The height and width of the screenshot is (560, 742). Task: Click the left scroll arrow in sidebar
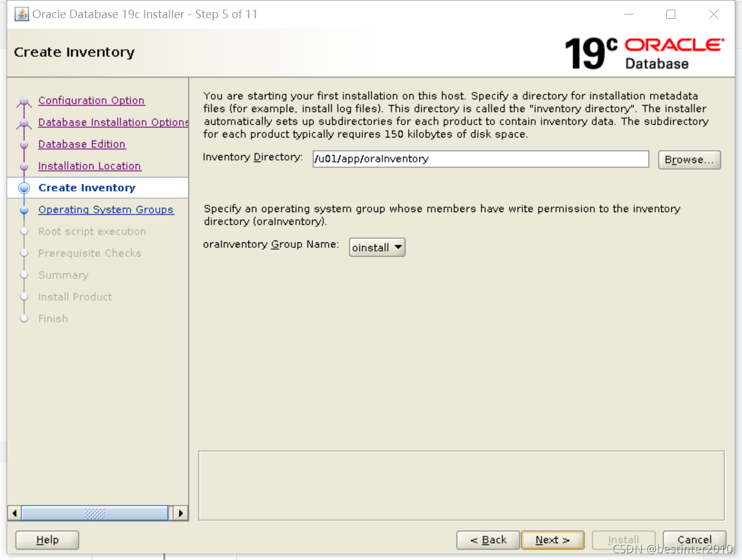click(15, 513)
